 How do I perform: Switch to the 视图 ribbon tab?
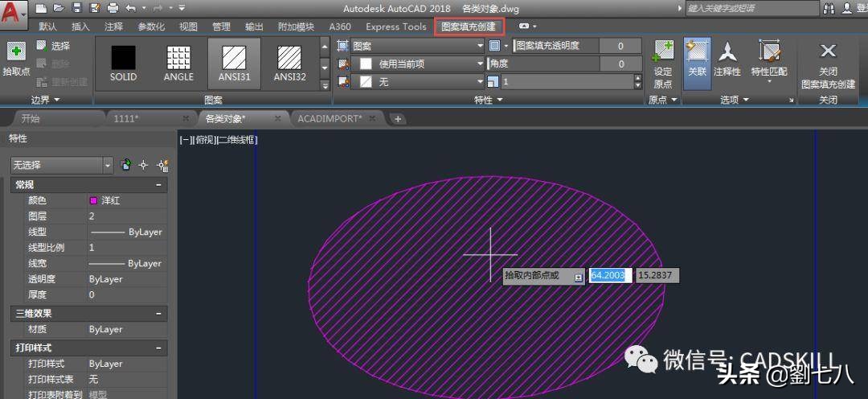coord(188,27)
